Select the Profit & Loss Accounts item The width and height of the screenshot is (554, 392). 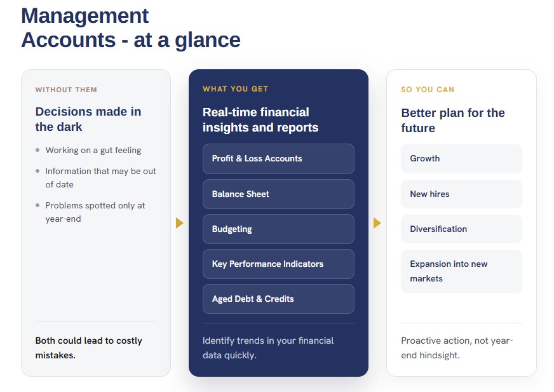click(278, 159)
